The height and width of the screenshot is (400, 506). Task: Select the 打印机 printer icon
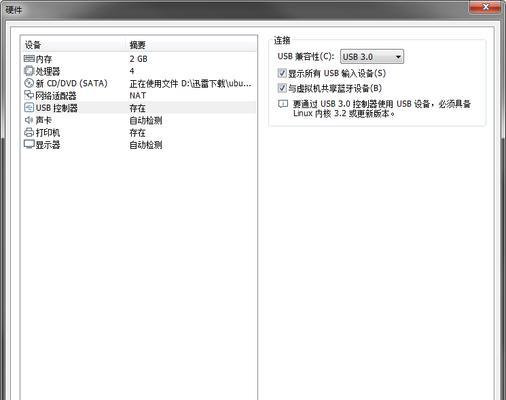pos(29,132)
